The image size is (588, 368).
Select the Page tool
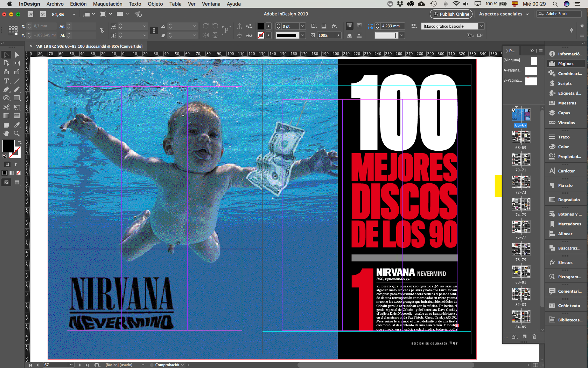coord(6,63)
